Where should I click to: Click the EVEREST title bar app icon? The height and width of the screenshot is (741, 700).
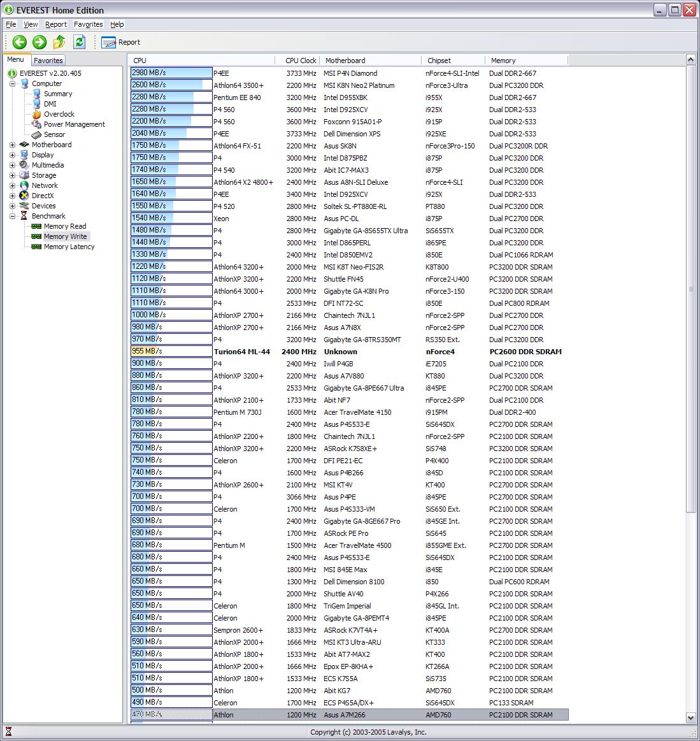click(x=8, y=10)
